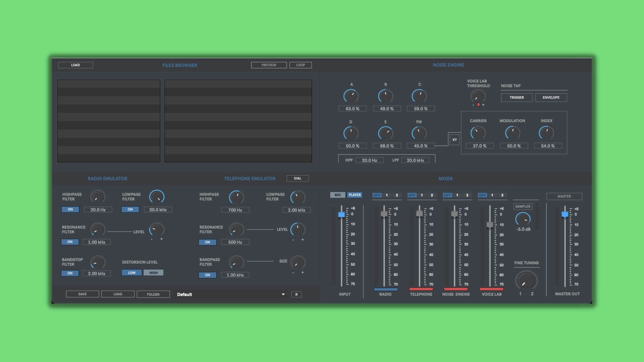Click the DIAL button
644x362 pixels.
(x=298, y=178)
